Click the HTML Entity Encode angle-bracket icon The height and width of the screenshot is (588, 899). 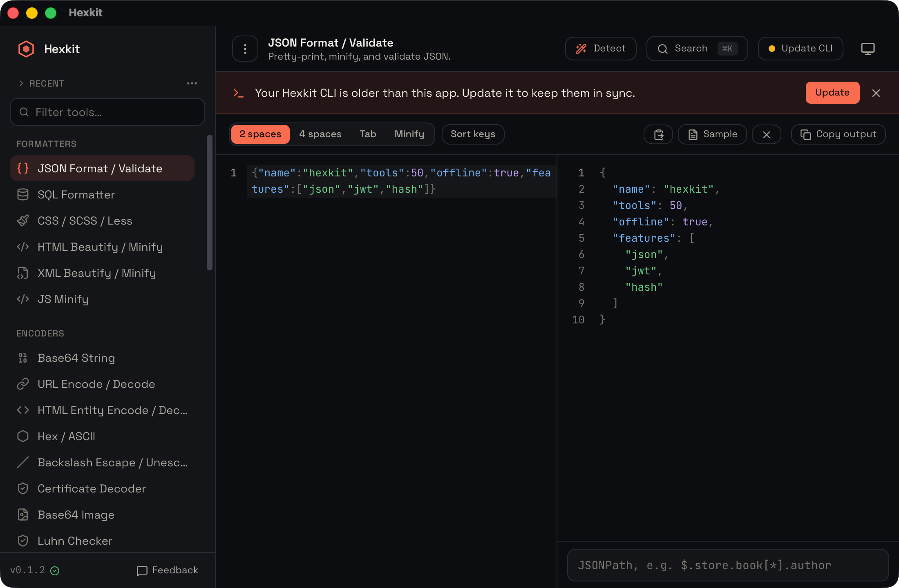click(23, 410)
